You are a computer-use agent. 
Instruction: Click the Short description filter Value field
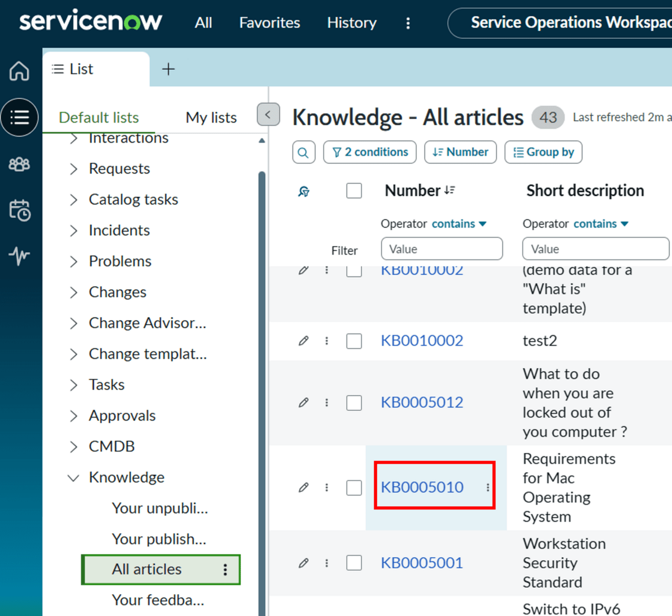point(595,249)
